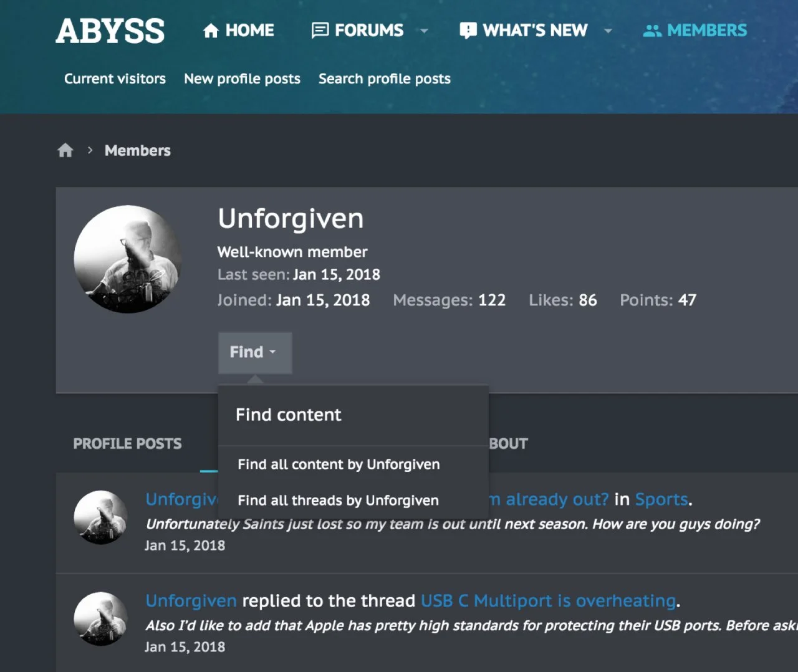798x672 pixels.
Task: Click the Home house icon in navbar
Action: [x=211, y=31]
